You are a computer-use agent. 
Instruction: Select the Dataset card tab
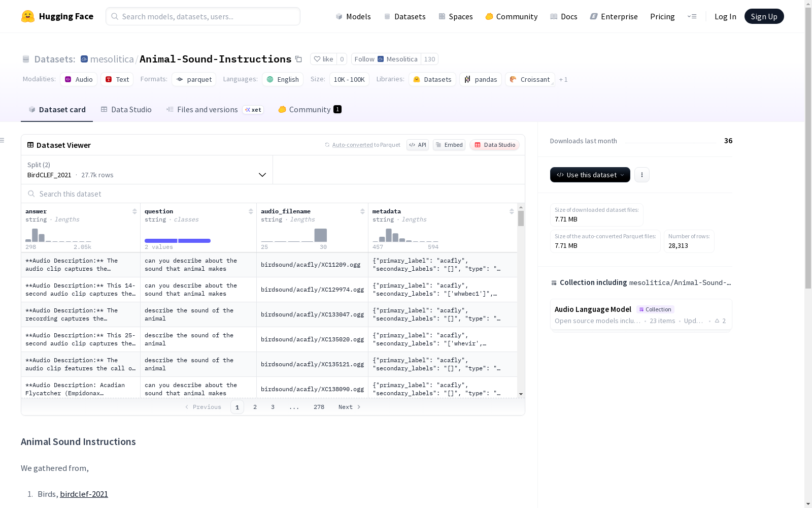pyautogui.click(x=57, y=110)
